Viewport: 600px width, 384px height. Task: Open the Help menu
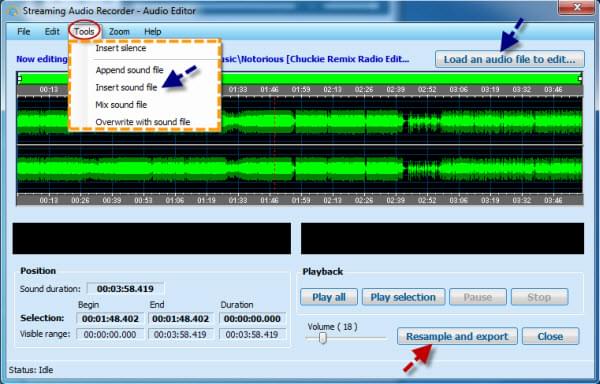pos(153,31)
